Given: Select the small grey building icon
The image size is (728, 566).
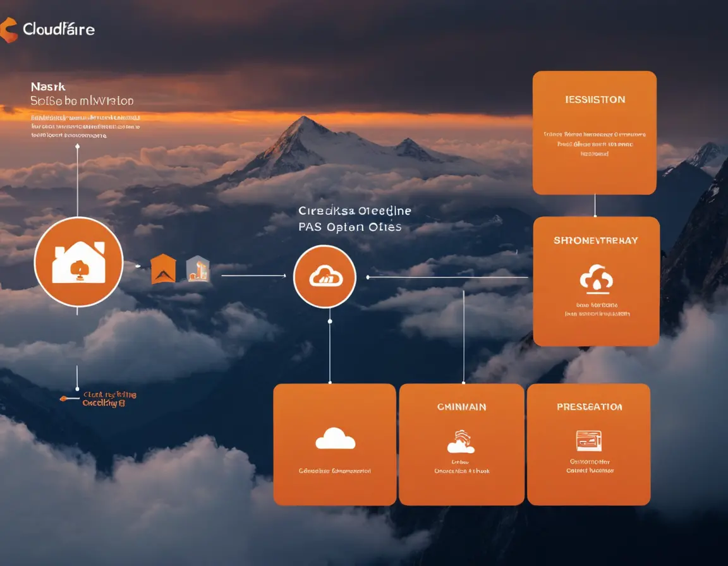Looking at the screenshot, I should click(x=198, y=268).
